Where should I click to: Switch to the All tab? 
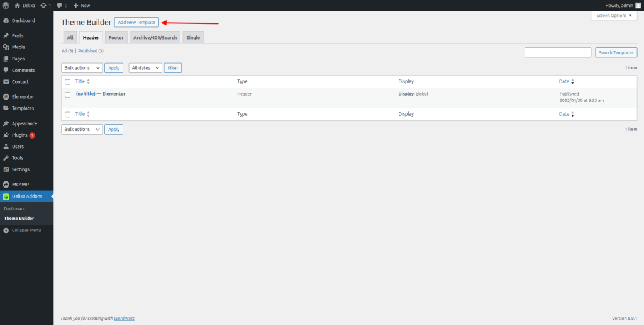click(x=70, y=37)
